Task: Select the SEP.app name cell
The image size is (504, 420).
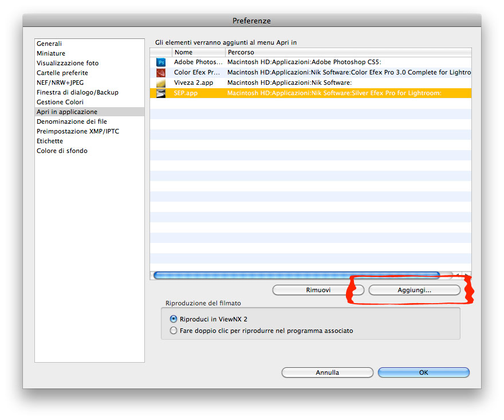Action: 186,93
